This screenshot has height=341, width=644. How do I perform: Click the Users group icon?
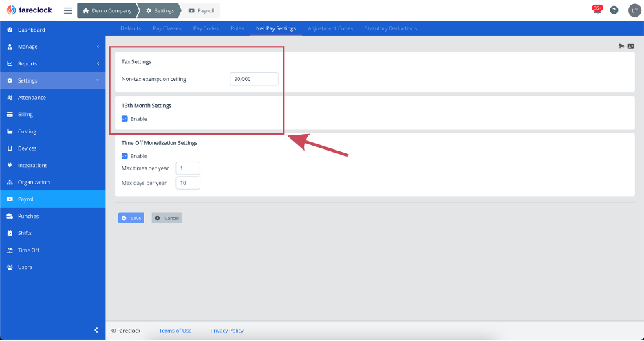(x=10, y=267)
